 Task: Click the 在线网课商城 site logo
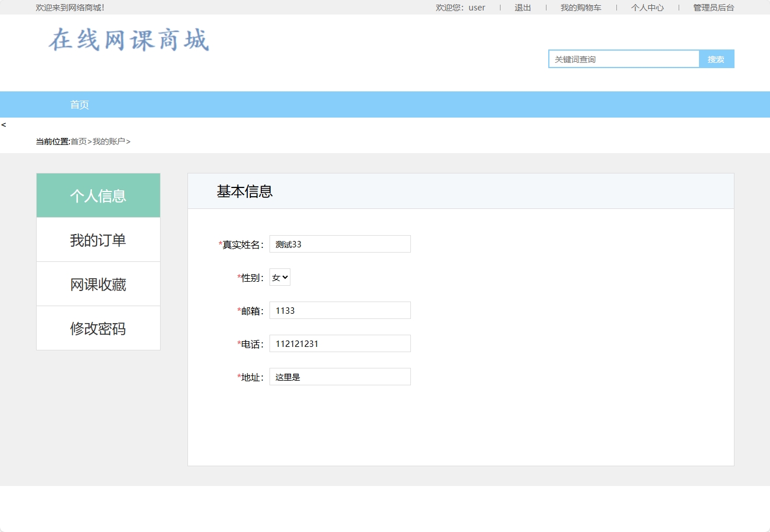[x=129, y=40]
